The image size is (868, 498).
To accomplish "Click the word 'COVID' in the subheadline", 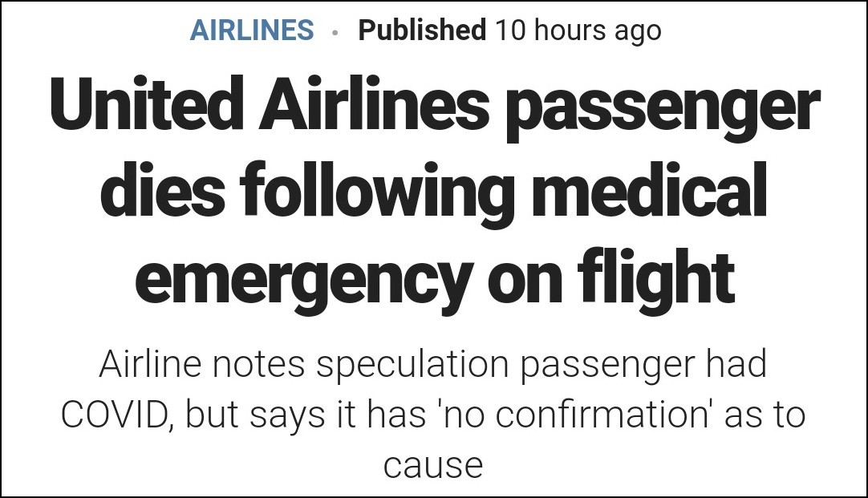I will point(118,415).
